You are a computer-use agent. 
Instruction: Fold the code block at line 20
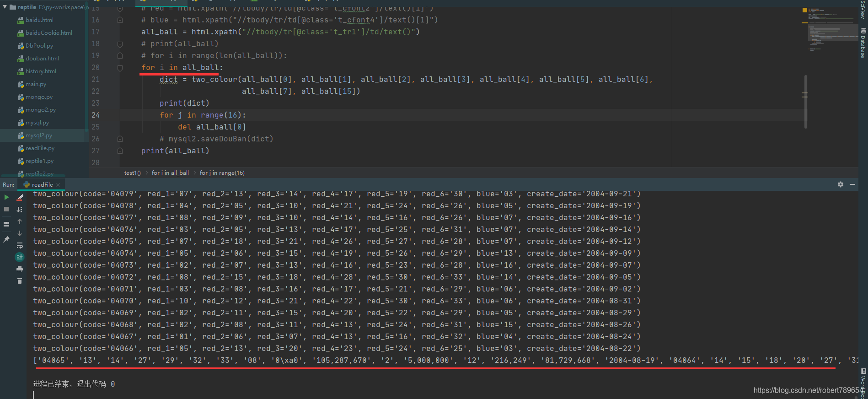coord(120,68)
